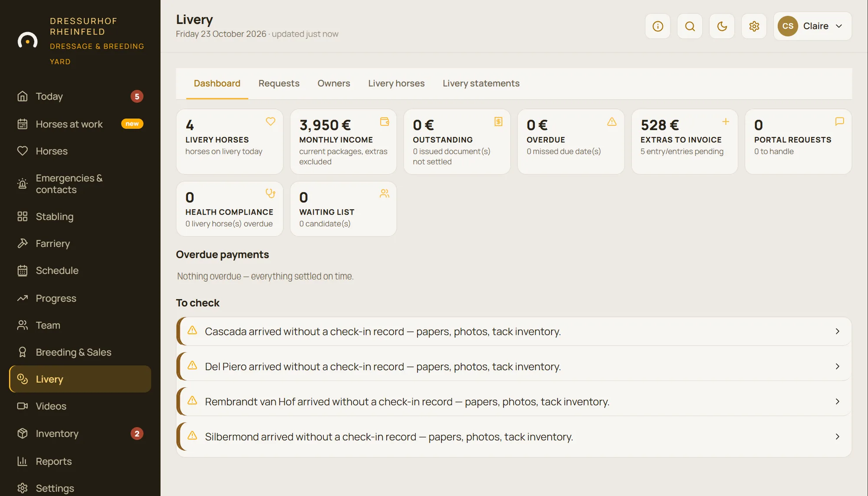868x496 pixels.
Task: Open the Owners tab
Action: pos(334,83)
